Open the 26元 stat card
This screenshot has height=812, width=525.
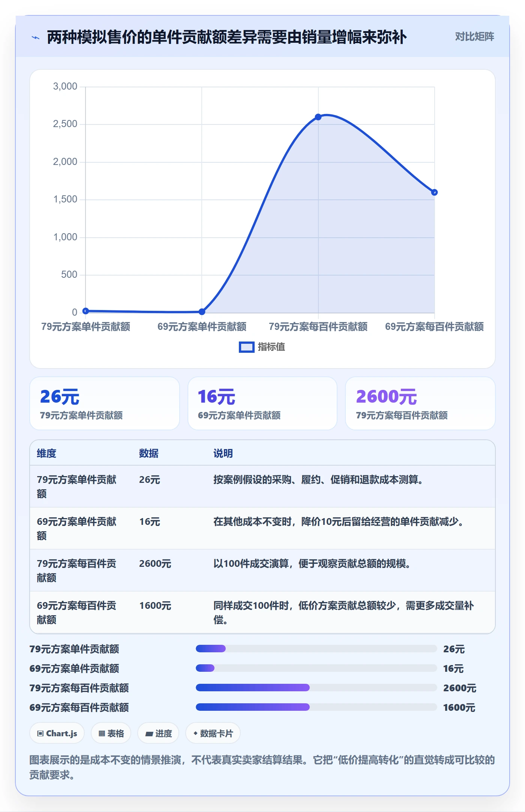(x=105, y=403)
